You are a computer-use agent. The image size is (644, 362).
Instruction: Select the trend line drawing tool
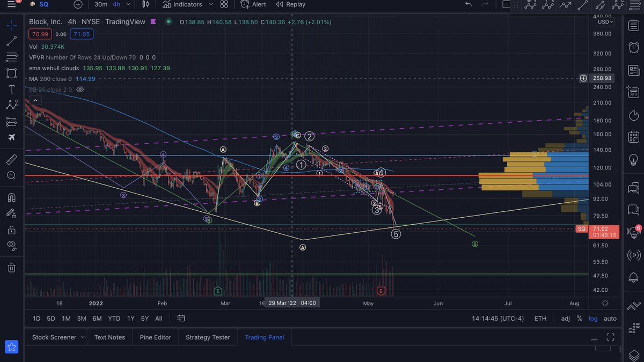11,41
